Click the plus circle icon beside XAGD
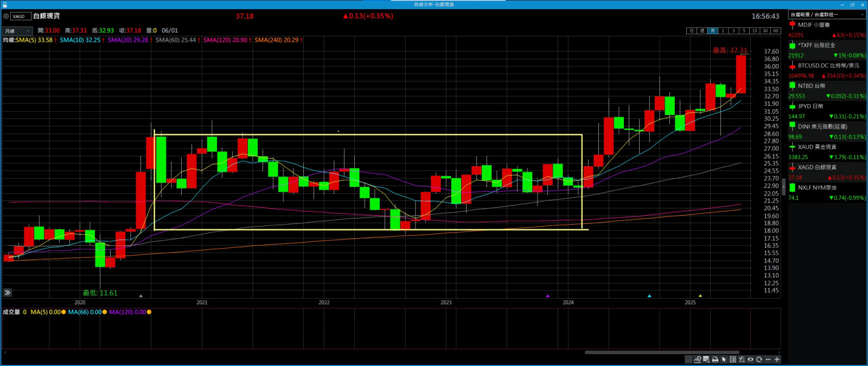 (x=6, y=16)
